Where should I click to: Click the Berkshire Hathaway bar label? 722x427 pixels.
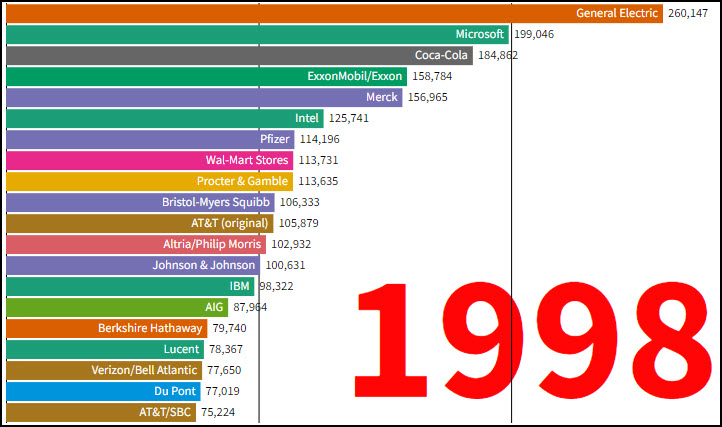(x=150, y=328)
